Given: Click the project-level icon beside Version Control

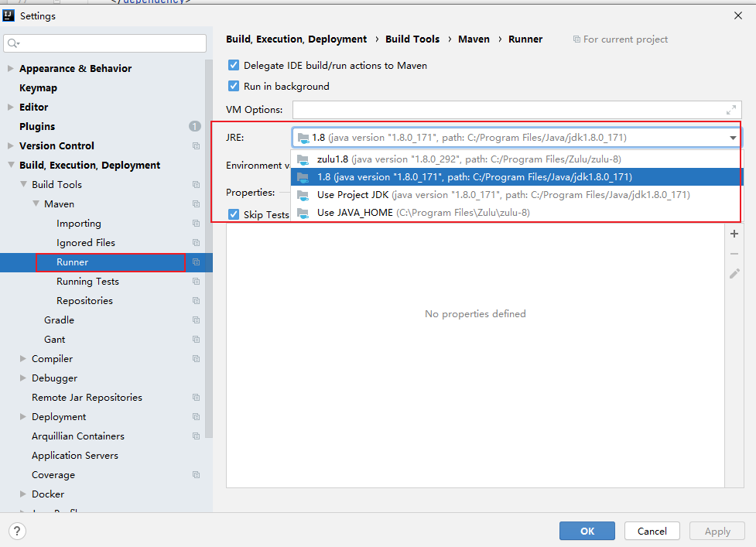Looking at the screenshot, I should pyautogui.click(x=197, y=145).
